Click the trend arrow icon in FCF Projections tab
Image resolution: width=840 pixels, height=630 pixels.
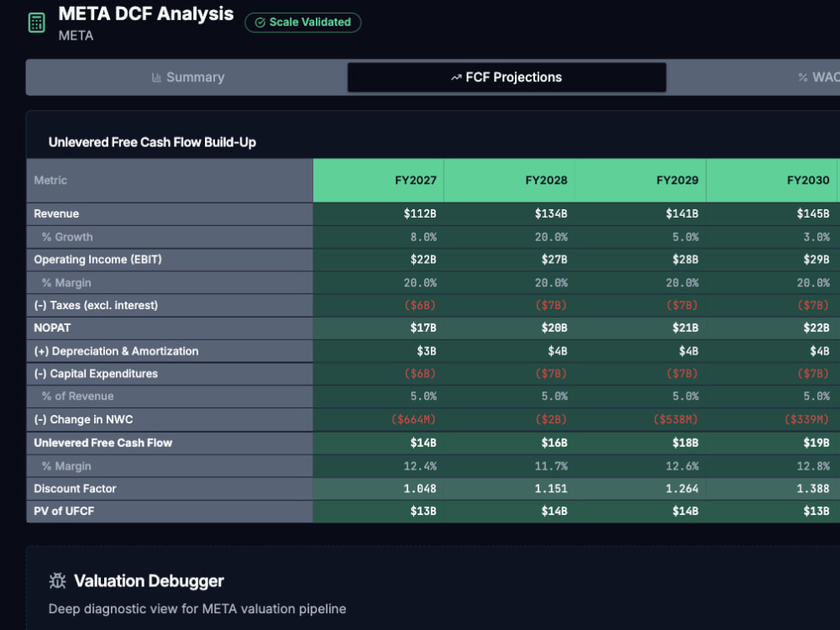[456, 77]
